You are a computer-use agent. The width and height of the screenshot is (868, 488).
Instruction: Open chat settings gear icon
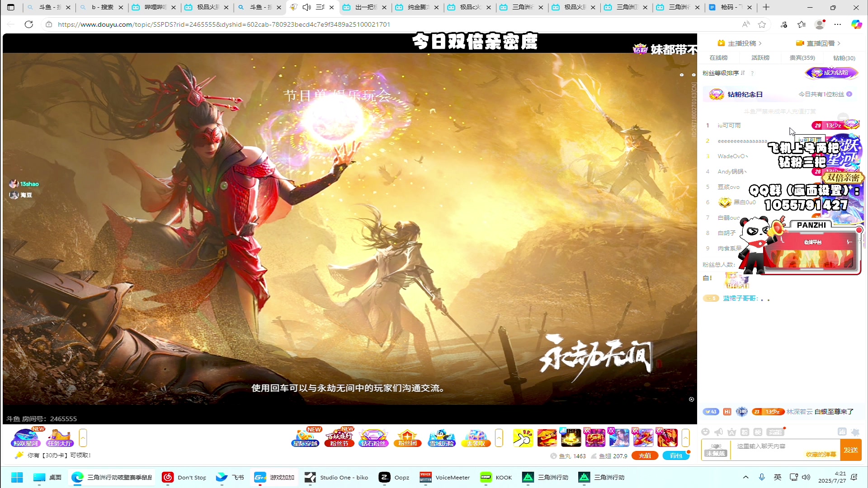click(x=855, y=432)
